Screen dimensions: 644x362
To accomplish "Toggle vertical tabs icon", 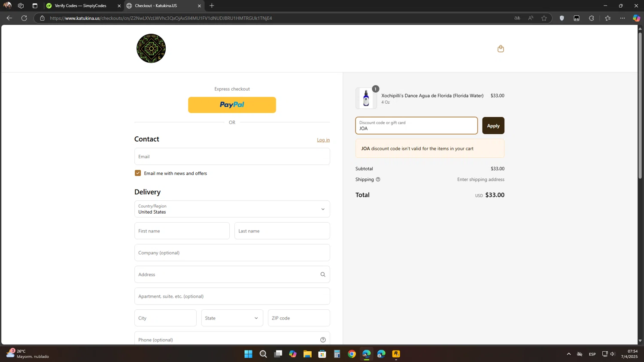I will (x=35, y=6).
